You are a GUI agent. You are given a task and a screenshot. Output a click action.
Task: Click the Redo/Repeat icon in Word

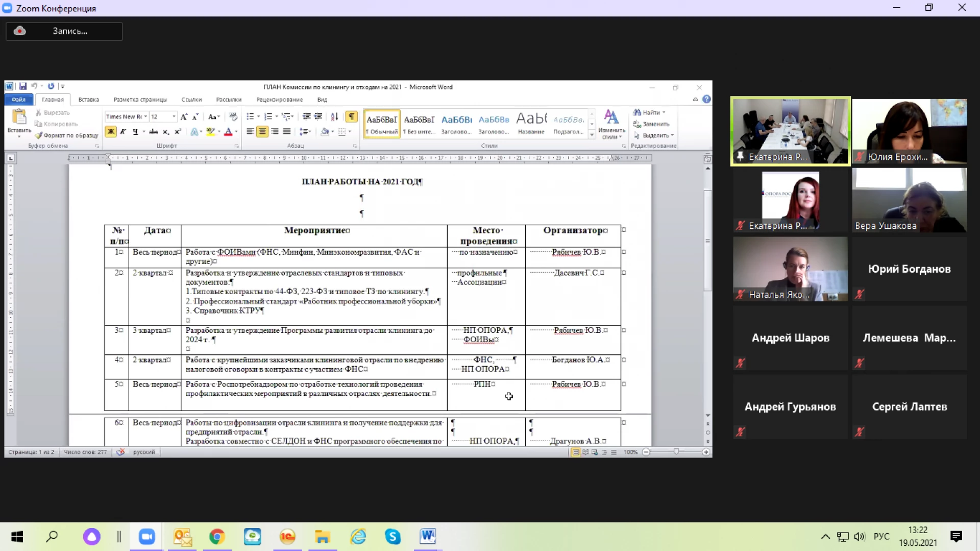point(51,86)
